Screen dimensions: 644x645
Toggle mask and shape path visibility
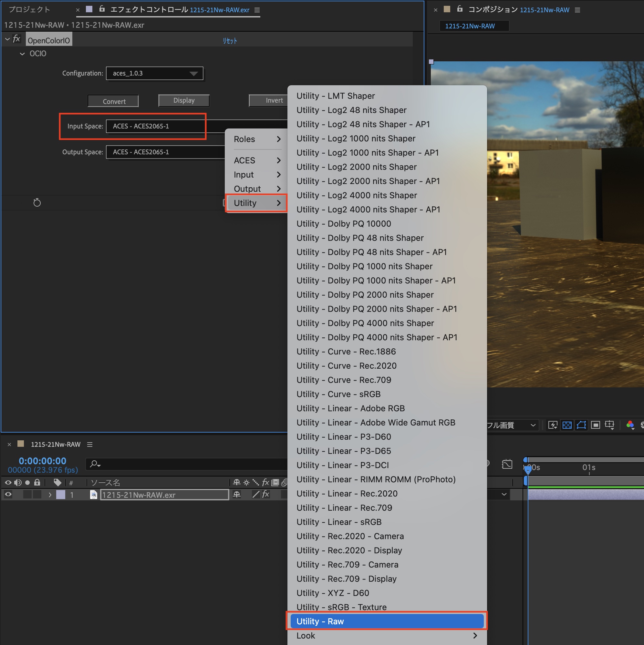pyautogui.click(x=581, y=425)
